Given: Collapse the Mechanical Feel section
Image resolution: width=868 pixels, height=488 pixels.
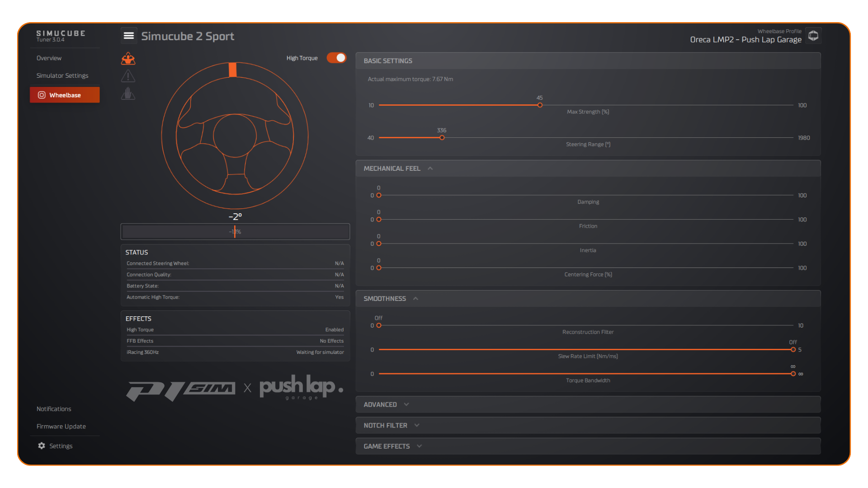Looking at the screenshot, I should pyautogui.click(x=430, y=169).
